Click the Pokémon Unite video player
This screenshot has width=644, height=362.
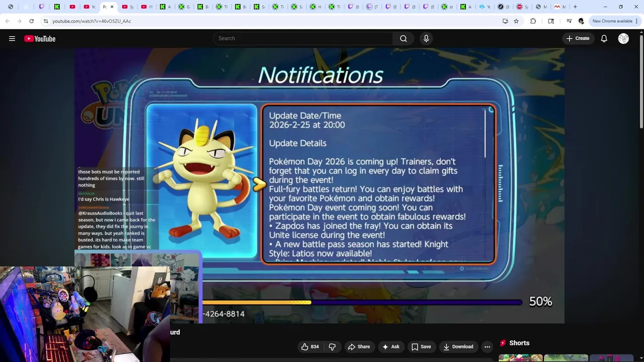tap(319, 186)
